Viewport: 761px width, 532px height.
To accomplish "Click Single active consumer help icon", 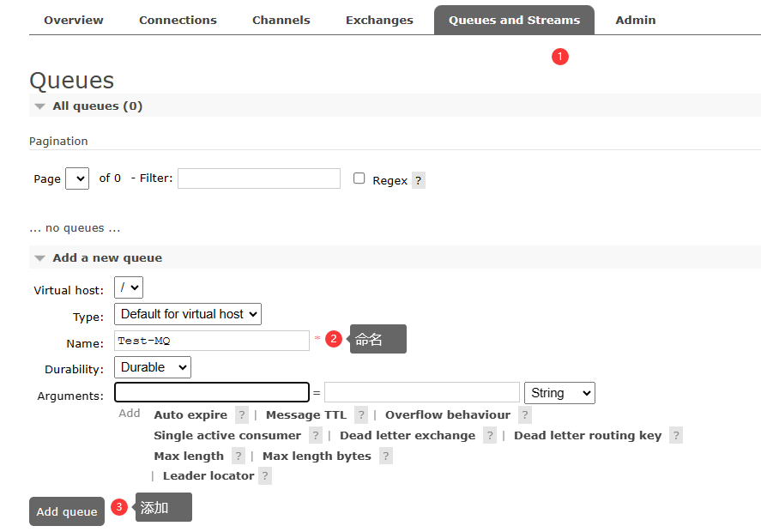I will click(316, 436).
